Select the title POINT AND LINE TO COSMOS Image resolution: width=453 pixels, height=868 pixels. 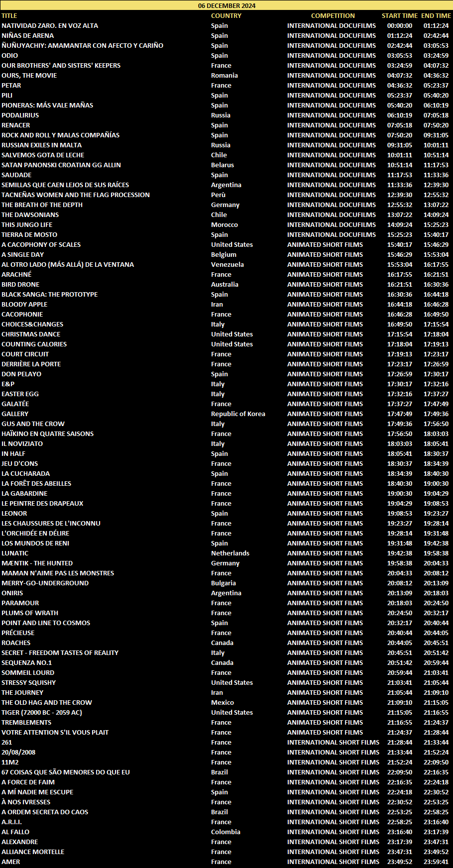(x=46, y=623)
